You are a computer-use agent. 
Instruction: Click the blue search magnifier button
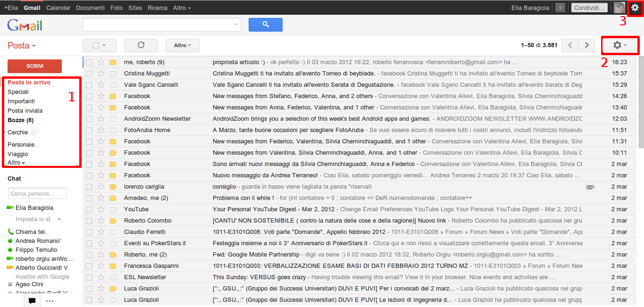click(265, 25)
